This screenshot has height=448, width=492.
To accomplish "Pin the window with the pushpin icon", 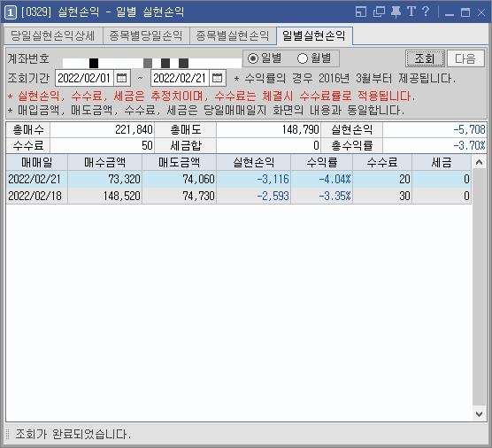I will tap(396, 12).
